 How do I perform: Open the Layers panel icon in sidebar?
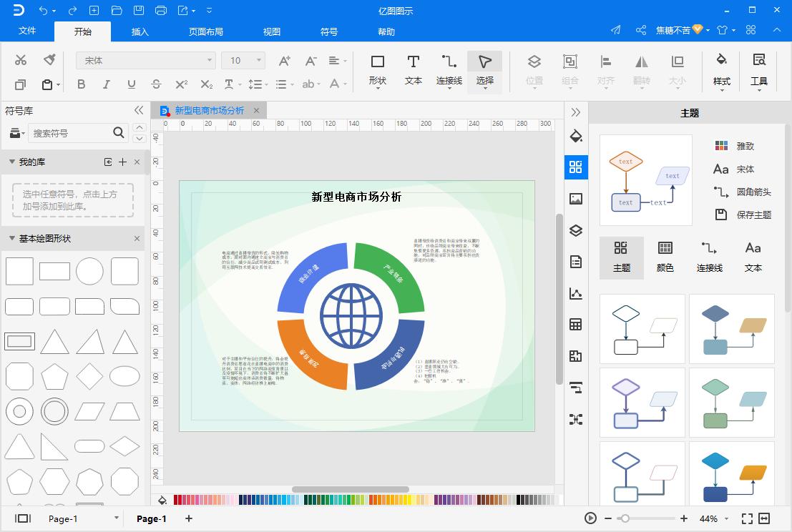coord(576,230)
